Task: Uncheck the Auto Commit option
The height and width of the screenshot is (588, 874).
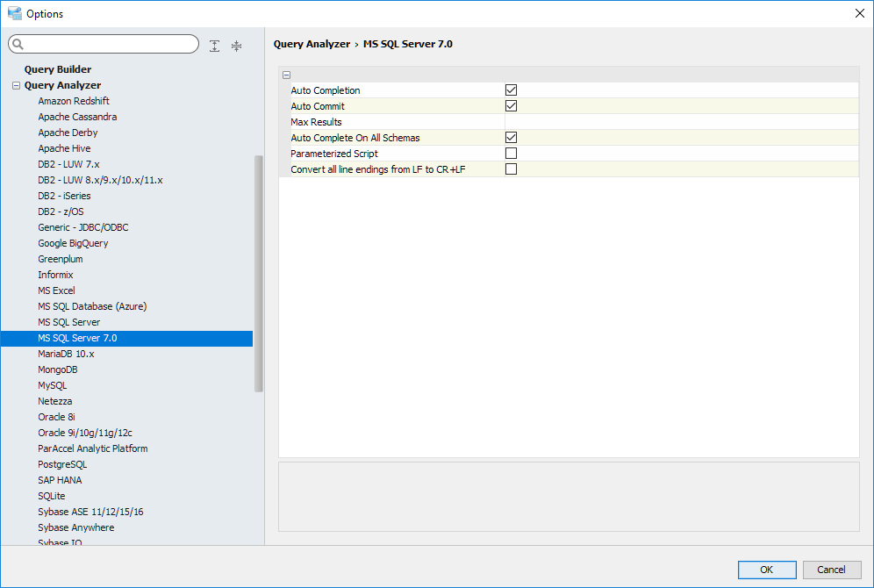Action: coord(511,106)
